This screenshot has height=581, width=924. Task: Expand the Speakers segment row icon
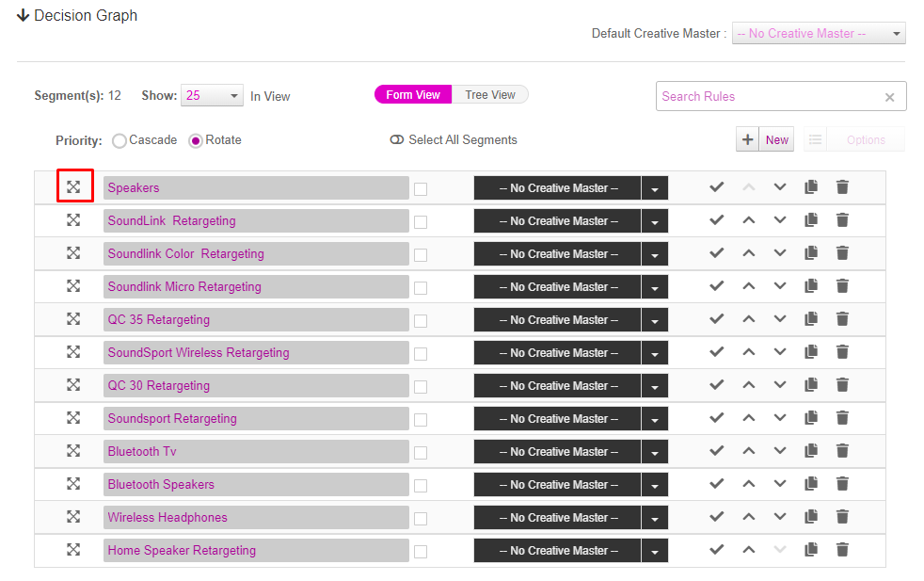tap(73, 187)
